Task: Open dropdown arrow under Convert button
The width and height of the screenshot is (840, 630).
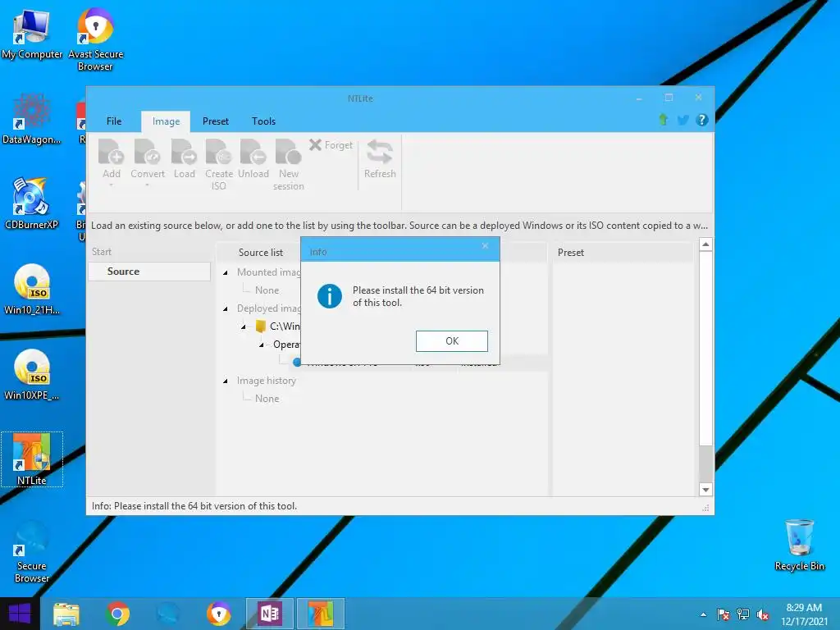Action: pyautogui.click(x=148, y=185)
